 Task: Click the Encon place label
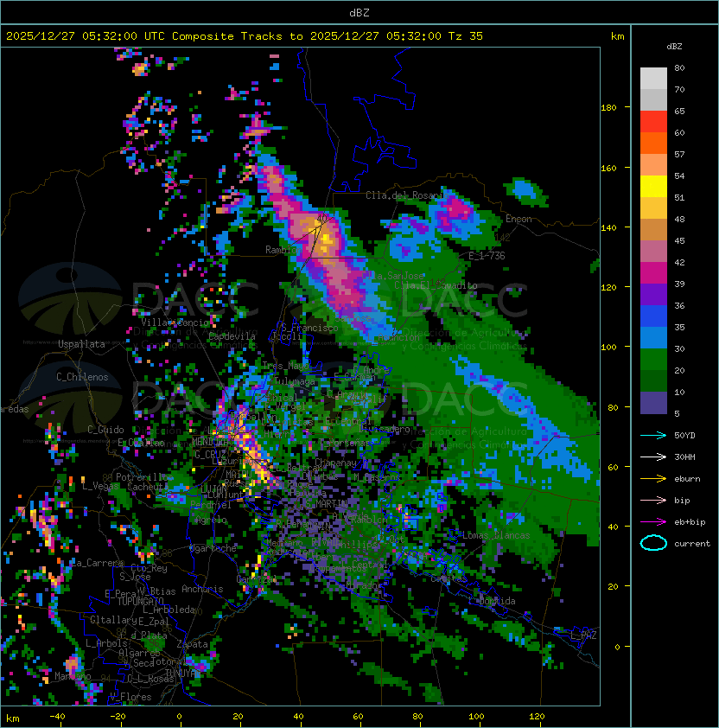519,219
